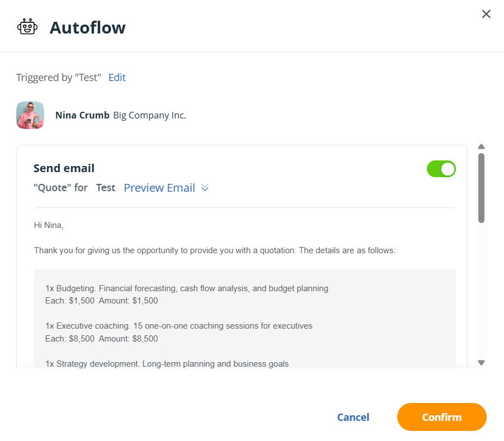This screenshot has height=441, width=504.
Task: Click the Big Company Inc. label
Action: pyautogui.click(x=149, y=116)
